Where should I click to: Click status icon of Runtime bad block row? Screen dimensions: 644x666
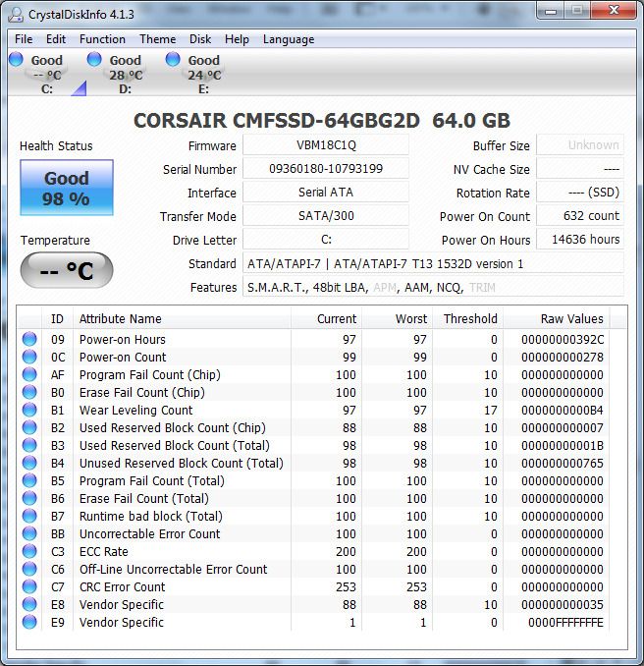(x=29, y=516)
